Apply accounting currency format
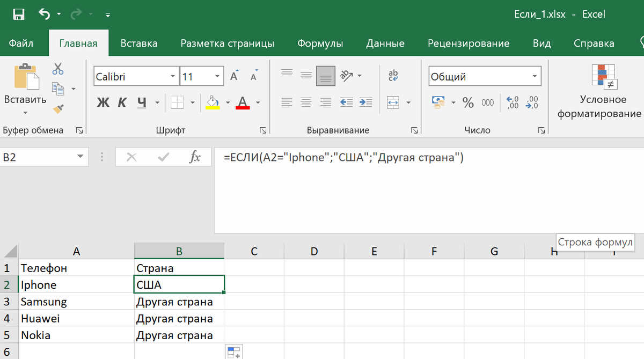 pos(438,102)
